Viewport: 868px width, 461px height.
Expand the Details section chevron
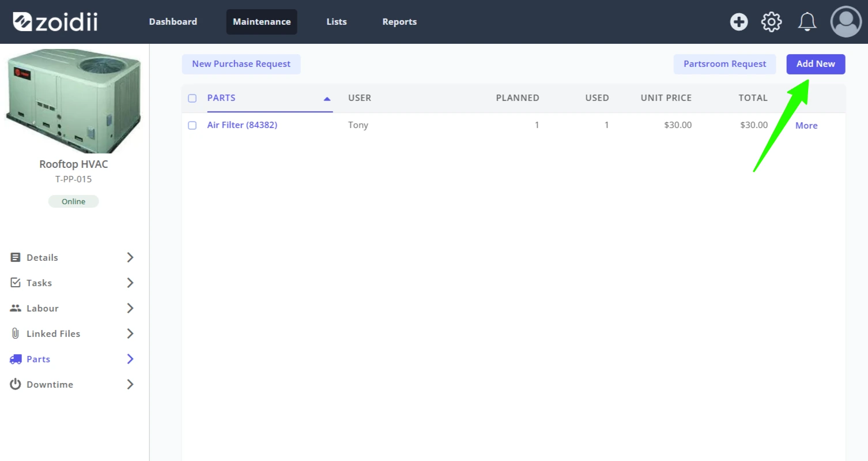130,257
